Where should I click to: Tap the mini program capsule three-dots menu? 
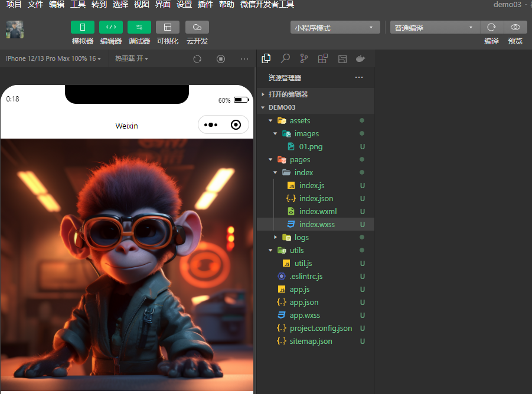click(x=211, y=125)
